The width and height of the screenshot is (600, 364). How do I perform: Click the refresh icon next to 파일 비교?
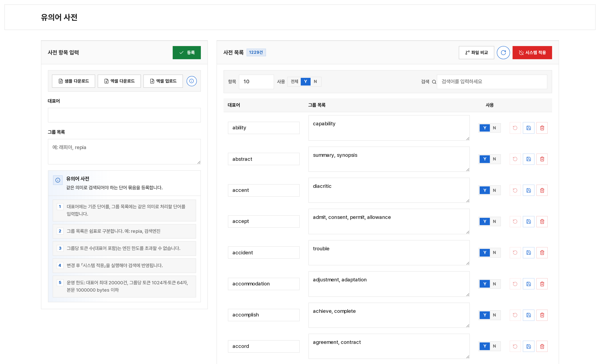coord(503,53)
